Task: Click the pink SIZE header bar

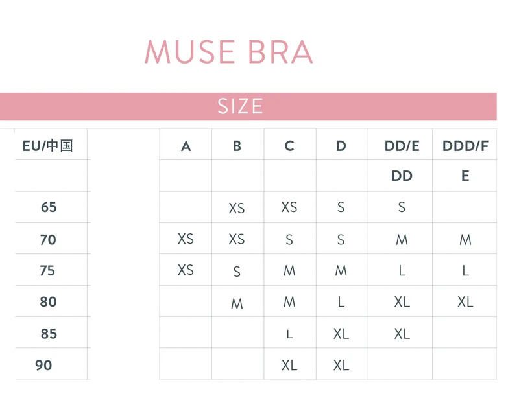Action: coord(248,106)
